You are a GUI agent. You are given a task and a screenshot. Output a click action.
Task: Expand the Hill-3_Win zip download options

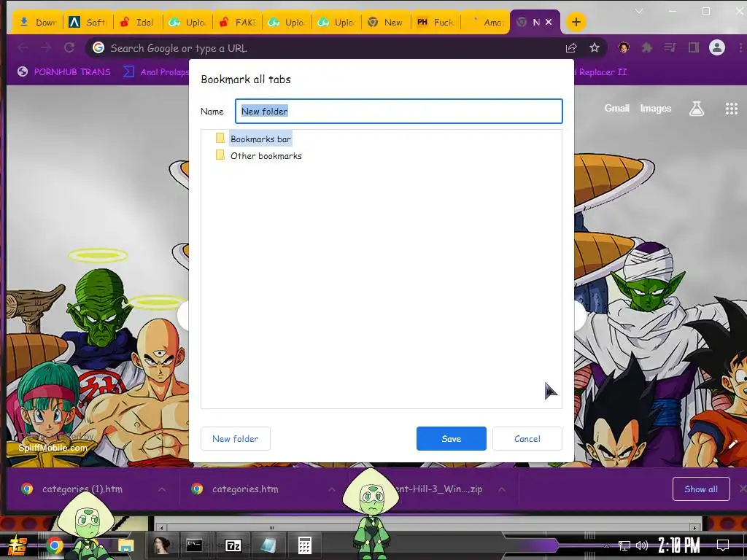tap(502, 489)
